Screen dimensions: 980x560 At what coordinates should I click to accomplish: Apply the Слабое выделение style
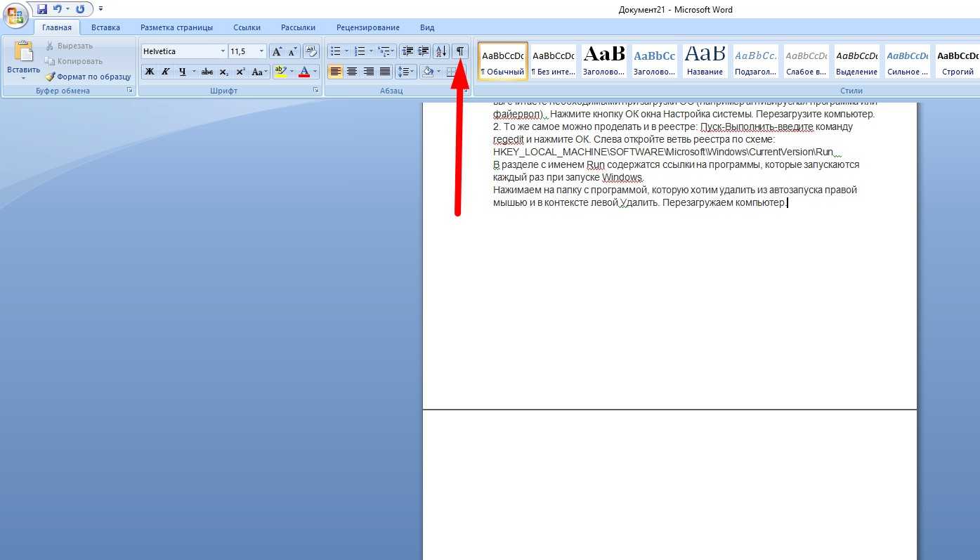click(806, 60)
